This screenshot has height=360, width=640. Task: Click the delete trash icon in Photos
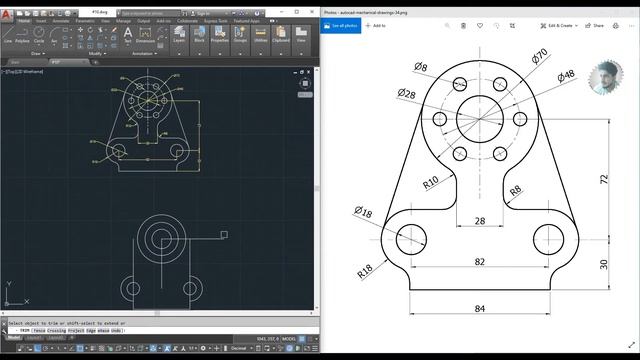pos(463,26)
